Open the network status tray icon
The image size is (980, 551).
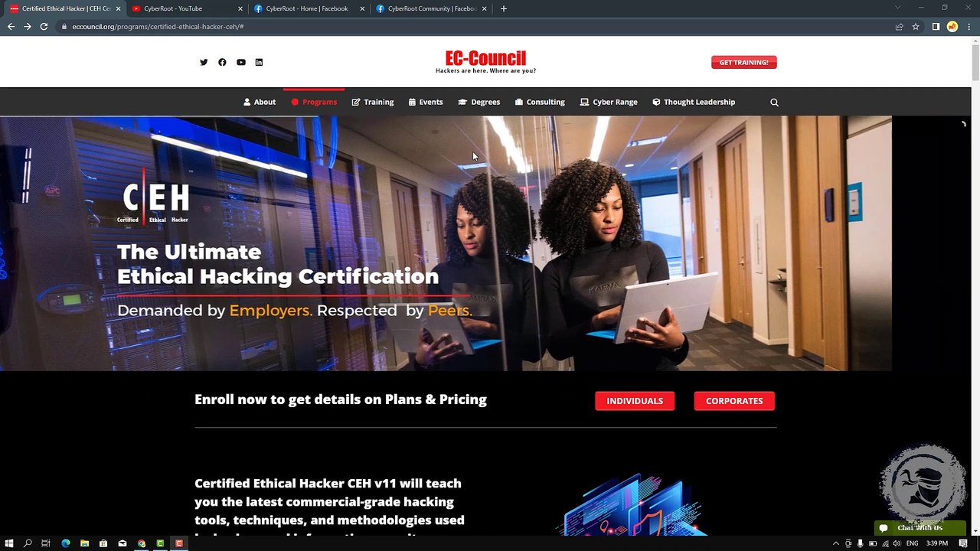pyautogui.click(x=884, y=543)
